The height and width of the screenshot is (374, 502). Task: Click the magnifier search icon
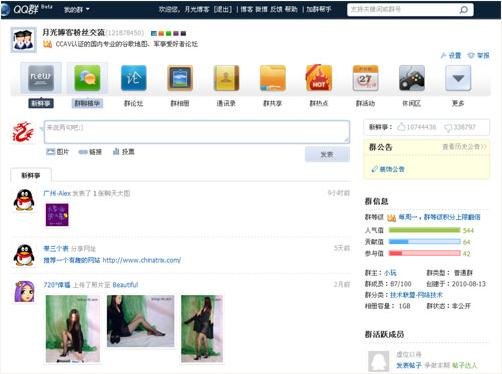coord(463,10)
